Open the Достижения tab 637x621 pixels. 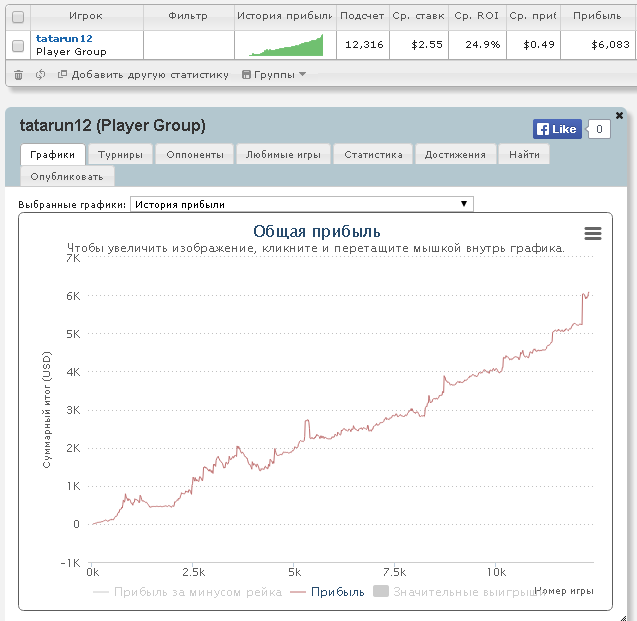pos(455,155)
